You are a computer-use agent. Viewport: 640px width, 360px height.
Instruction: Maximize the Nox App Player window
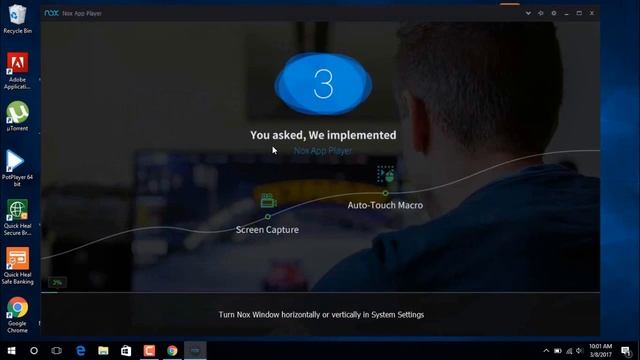(579, 13)
